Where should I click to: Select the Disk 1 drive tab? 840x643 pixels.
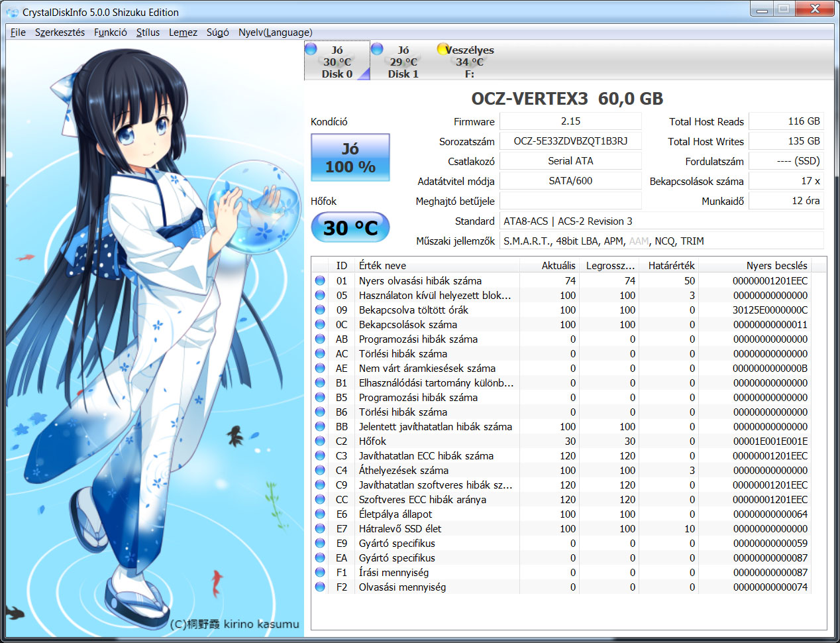click(403, 62)
